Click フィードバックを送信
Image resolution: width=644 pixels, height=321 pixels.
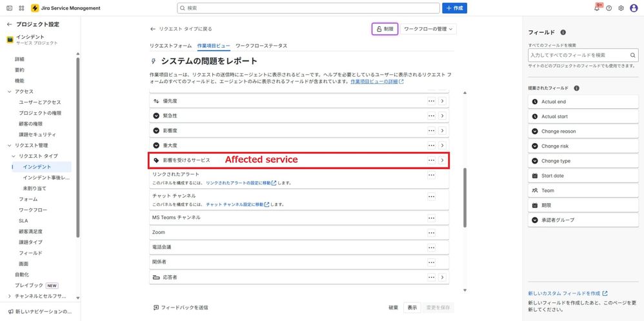tap(181, 307)
